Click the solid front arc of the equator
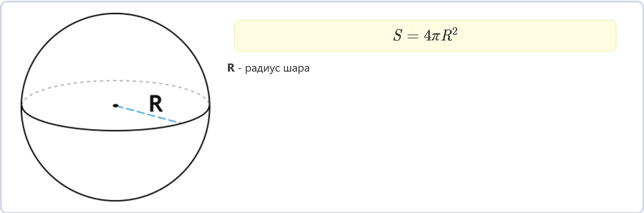 (115, 130)
